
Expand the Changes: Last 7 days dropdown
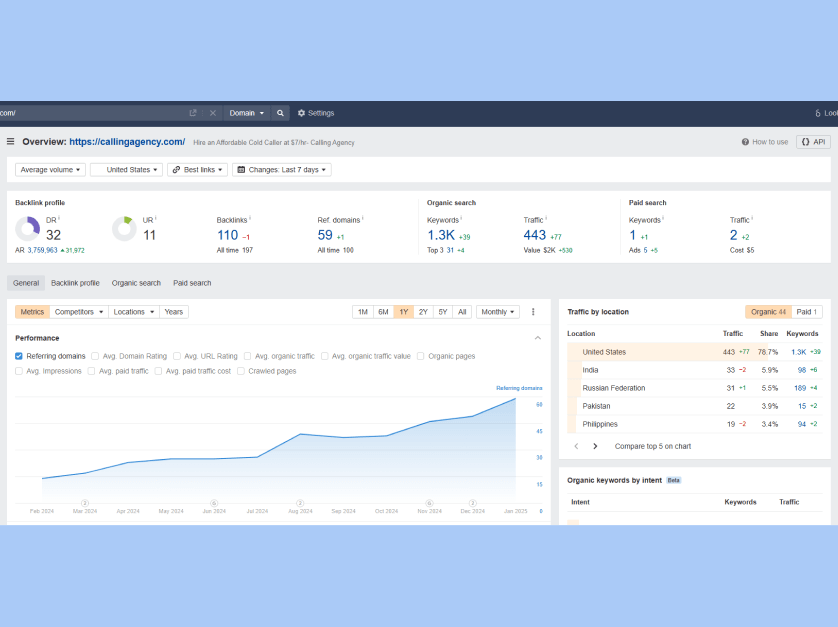tap(281, 170)
